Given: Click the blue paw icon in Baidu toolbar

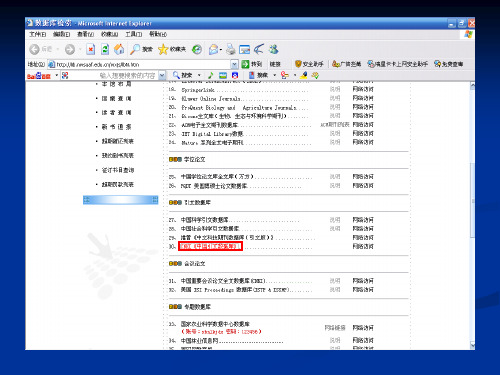Looking at the screenshot, I should pyautogui.click(x=235, y=75).
